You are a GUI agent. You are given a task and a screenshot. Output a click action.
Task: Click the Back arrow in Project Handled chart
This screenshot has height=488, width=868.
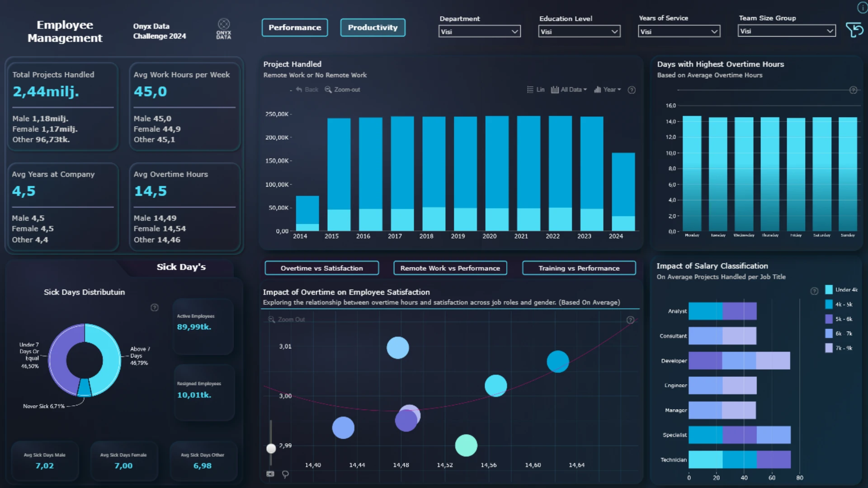click(x=307, y=89)
